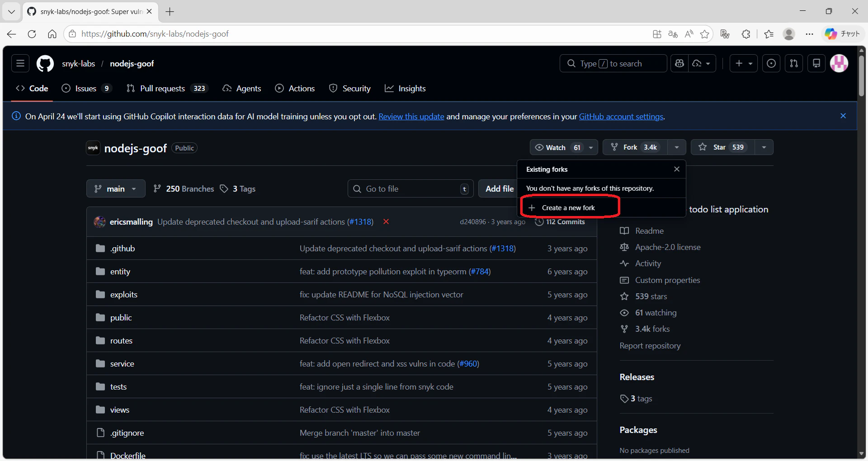Open the main branch selector

(116, 188)
